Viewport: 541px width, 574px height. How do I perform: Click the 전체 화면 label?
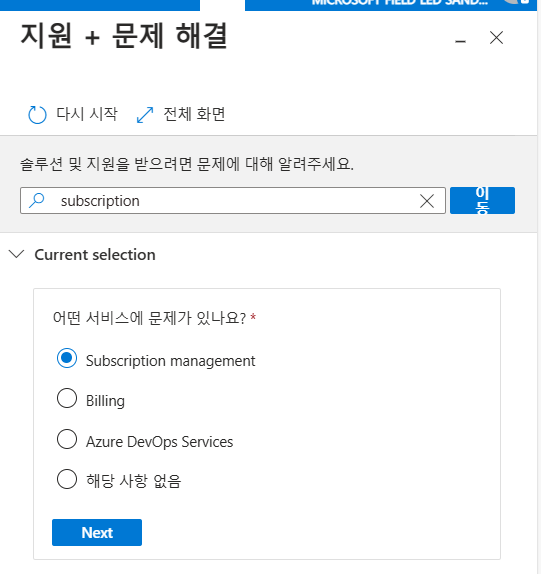pyautogui.click(x=194, y=114)
